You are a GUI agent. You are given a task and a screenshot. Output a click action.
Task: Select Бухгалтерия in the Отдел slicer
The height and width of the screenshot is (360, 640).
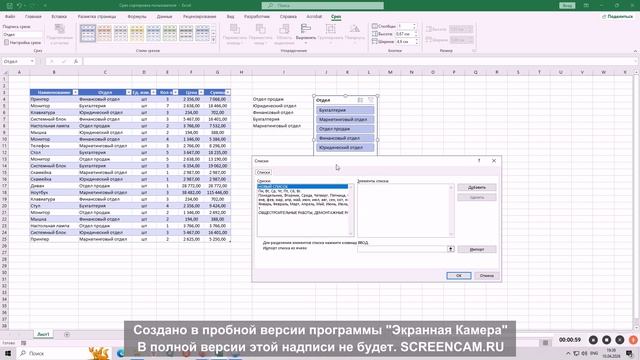pos(345,110)
